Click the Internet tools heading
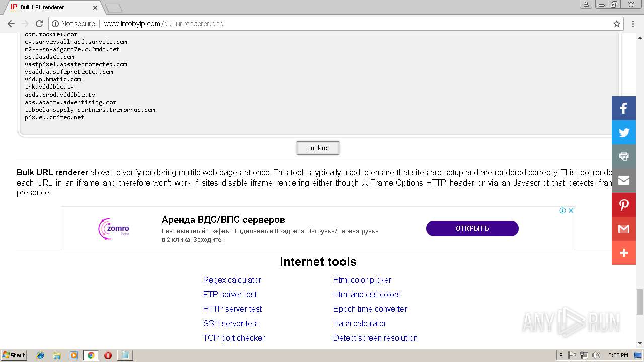Image resolution: width=644 pixels, height=362 pixels. click(x=318, y=262)
